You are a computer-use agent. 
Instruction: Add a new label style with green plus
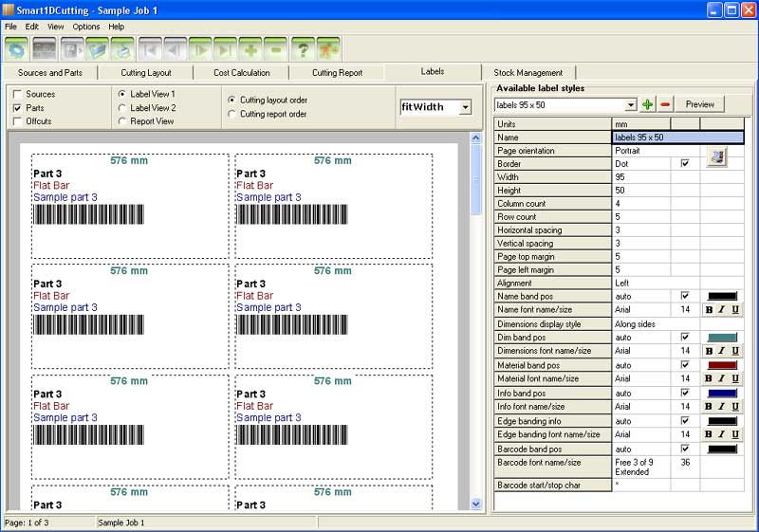tap(648, 104)
